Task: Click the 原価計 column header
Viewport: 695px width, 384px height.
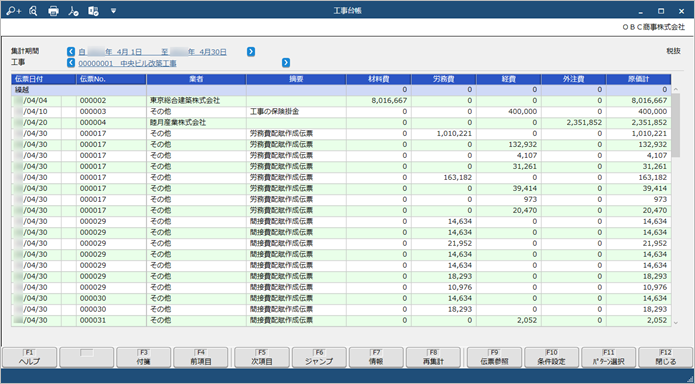Action: pyautogui.click(x=639, y=79)
